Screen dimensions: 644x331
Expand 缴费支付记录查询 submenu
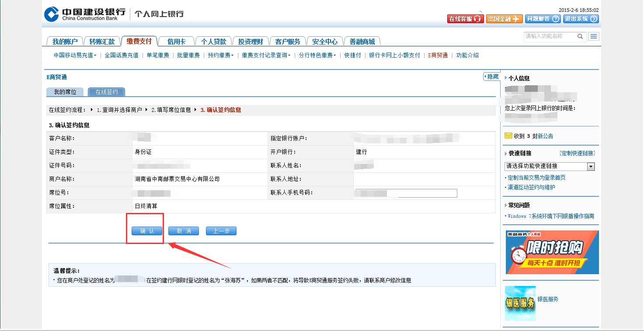tap(266, 55)
